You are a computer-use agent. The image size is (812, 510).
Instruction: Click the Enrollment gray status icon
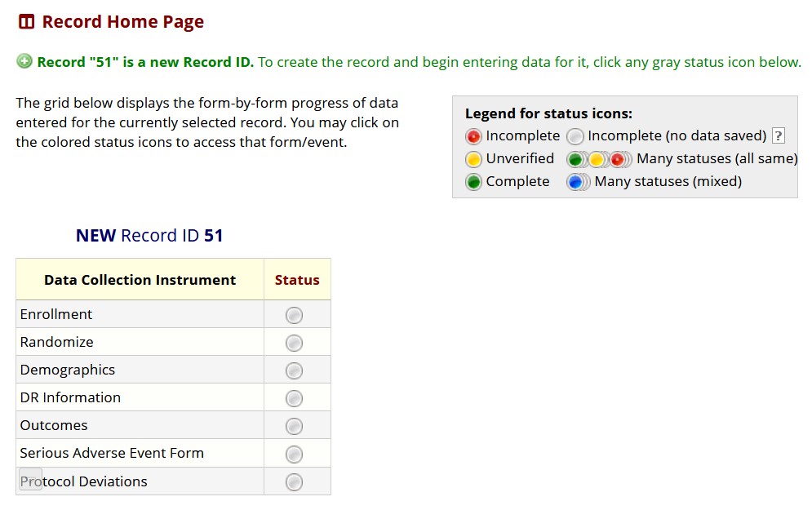(295, 315)
